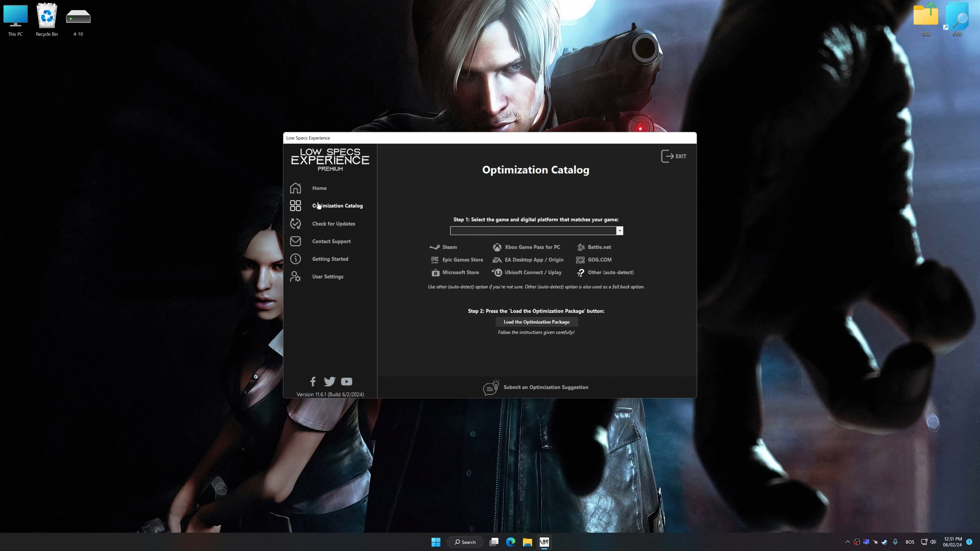
Task: Open the Facebook social icon
Action: (313, 381)
